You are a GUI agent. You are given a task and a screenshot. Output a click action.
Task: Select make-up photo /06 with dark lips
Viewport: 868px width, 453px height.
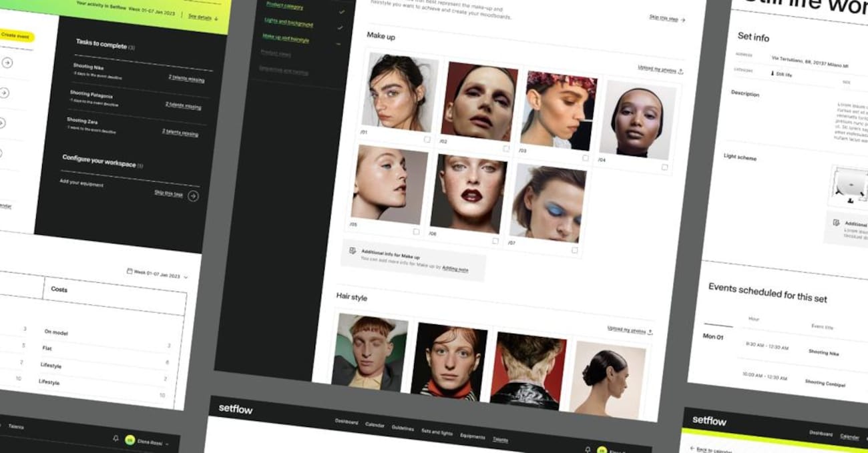pos(468,194)
